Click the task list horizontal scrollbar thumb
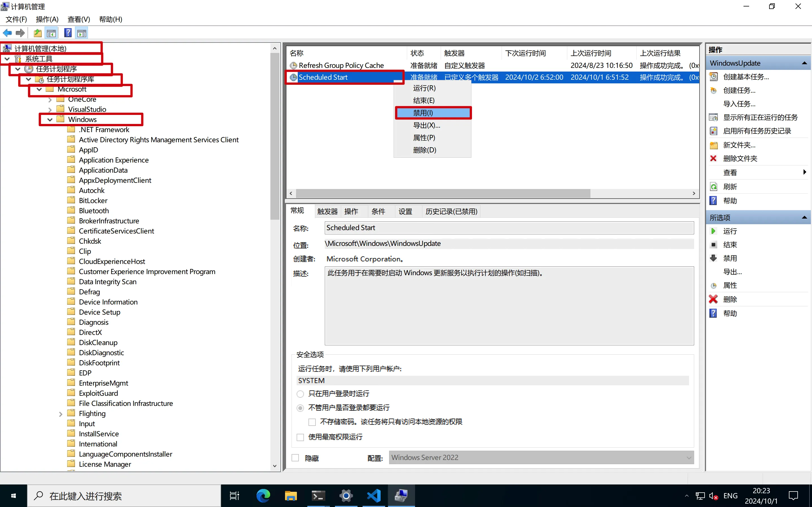812x507 pixels. 443,194
